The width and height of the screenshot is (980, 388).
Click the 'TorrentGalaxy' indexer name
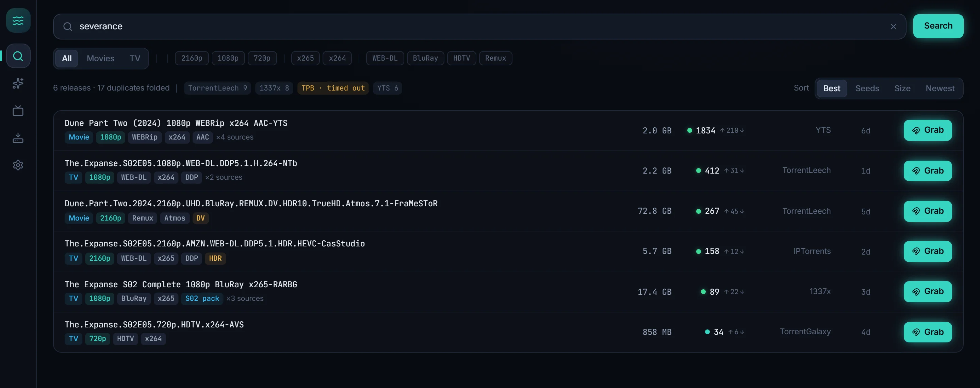(x=805, y=332)
